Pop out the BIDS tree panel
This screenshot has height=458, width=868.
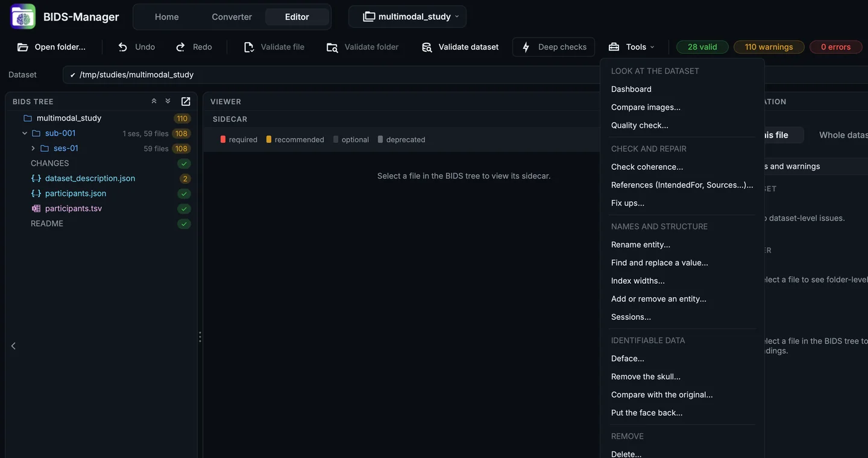[186, 101]
